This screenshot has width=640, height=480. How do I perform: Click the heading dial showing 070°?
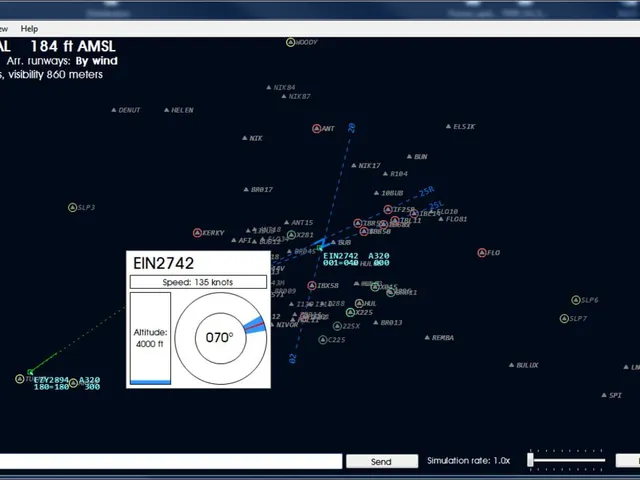[x=220, y=338]
